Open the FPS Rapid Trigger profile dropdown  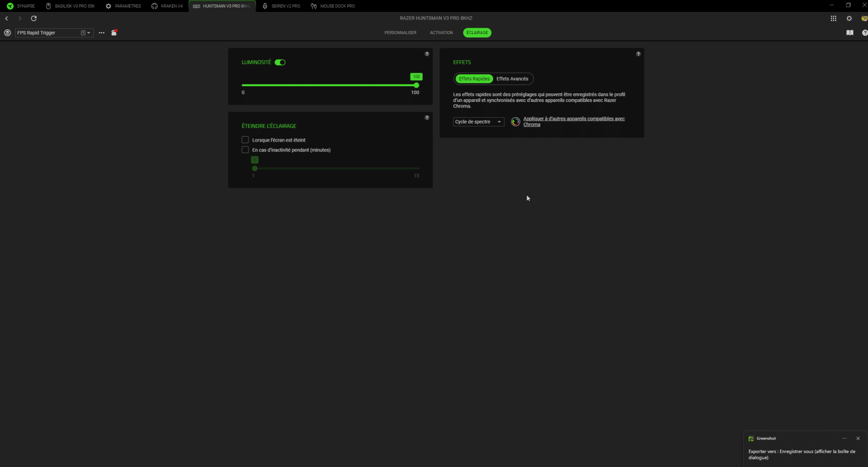54,33
